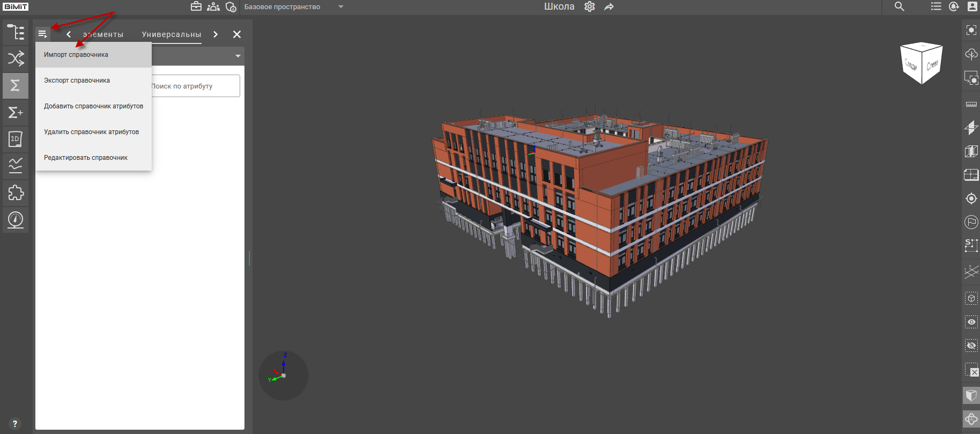Screen dimensions: 980x434
Task: Select the Sigma attributes panel icon
Action: point(16,86)
